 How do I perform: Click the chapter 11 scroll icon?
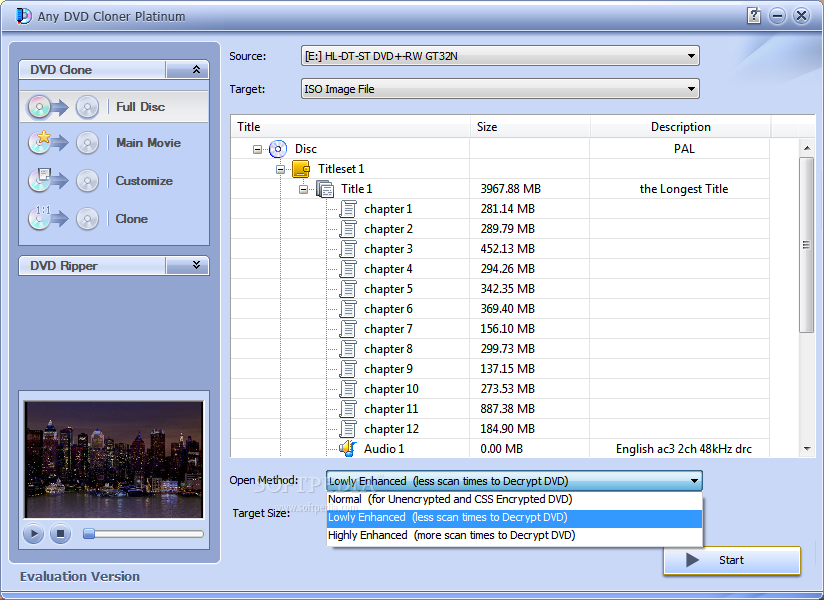(x=347, y=409)
